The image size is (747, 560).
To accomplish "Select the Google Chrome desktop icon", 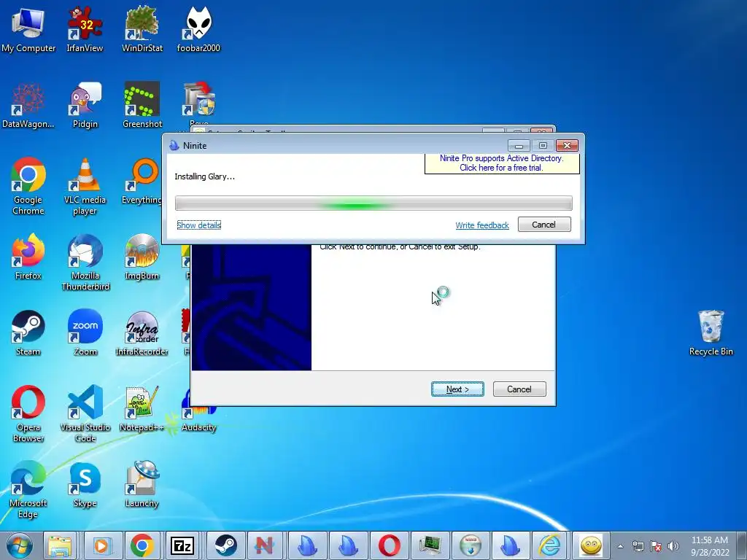I will tap(28, 186).
